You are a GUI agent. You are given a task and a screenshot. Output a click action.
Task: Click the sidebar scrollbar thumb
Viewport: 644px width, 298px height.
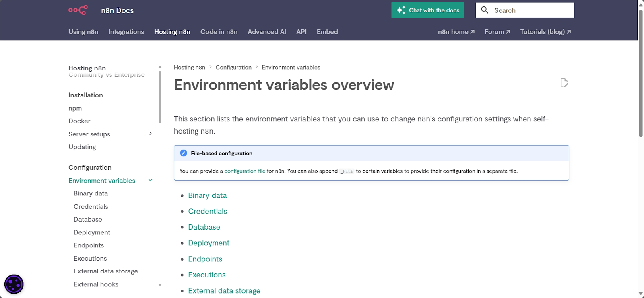160,97
